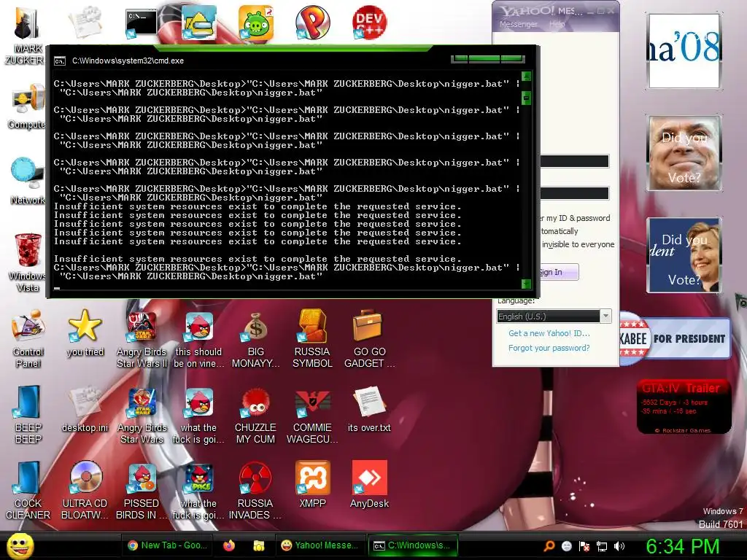Click the McCain 'Did you Vote?' gadget
This screenshot has height=560, width=747.
[684, 153]
